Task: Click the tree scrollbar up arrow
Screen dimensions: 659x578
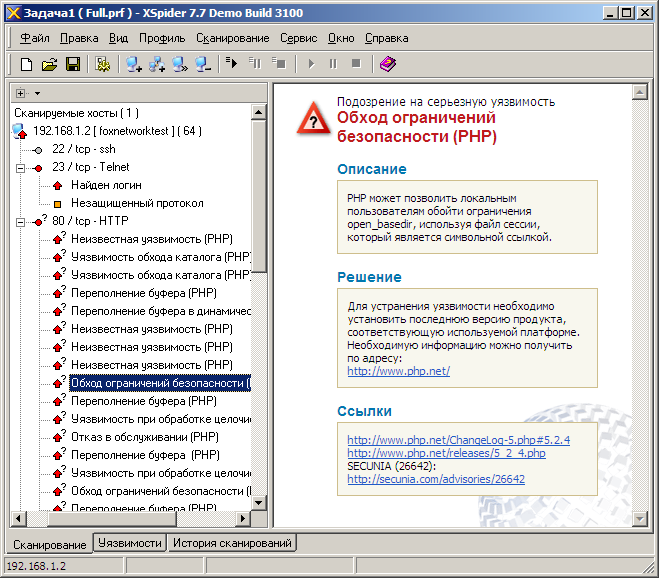Action: (258, 112)
